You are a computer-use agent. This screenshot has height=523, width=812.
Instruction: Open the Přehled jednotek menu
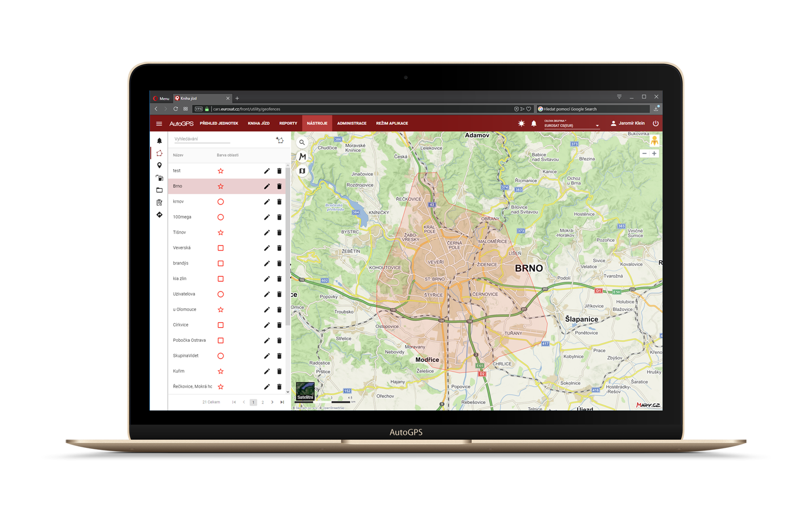click(x=219, y=124)
